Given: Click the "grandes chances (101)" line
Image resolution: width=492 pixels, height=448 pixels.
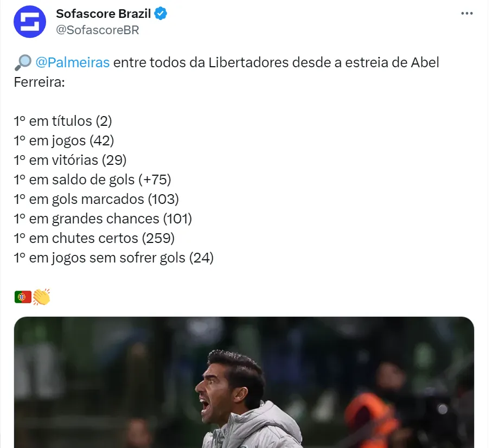Looking at the screenshot, I should [x=103, y=219].
